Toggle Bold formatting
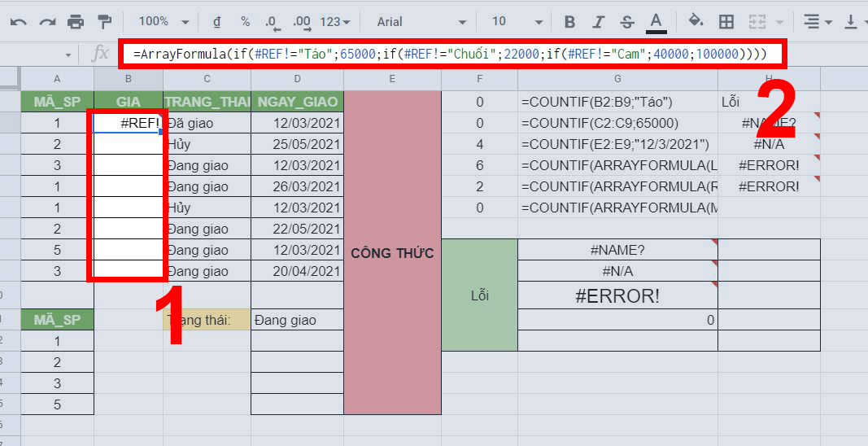868x446 pixels. point(569,22)
